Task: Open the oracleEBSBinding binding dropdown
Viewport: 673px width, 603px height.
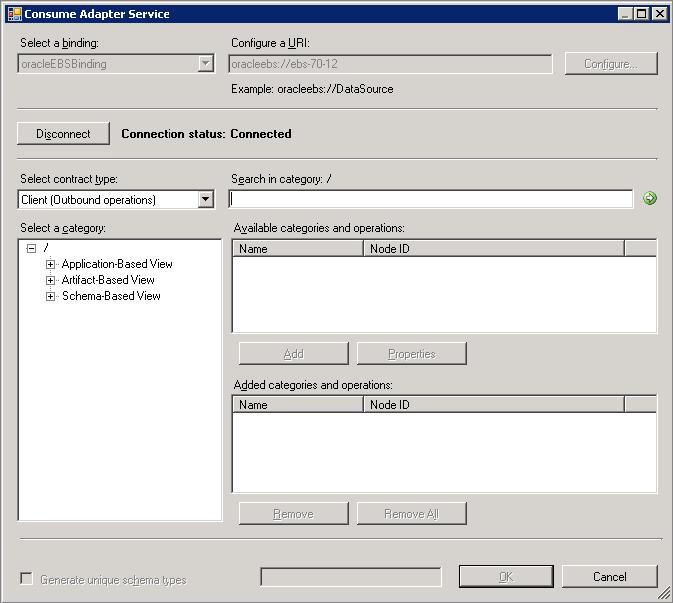Action: coord(206,64)
